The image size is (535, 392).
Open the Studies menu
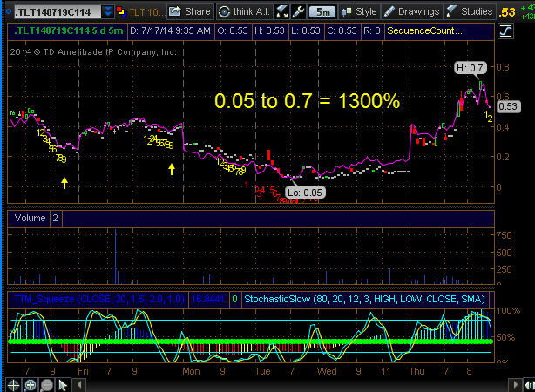pyautogui.click(x=469, y=11)
